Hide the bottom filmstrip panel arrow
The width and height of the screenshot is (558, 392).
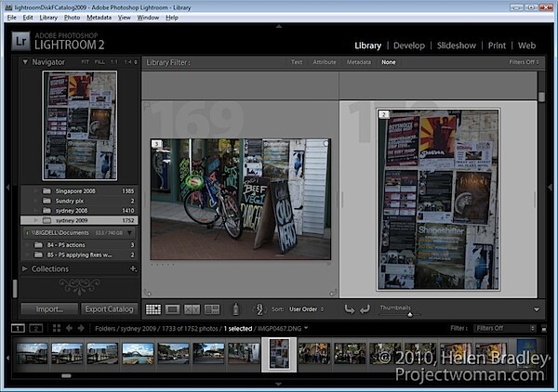pyautogui.click(x=279, y=385)
